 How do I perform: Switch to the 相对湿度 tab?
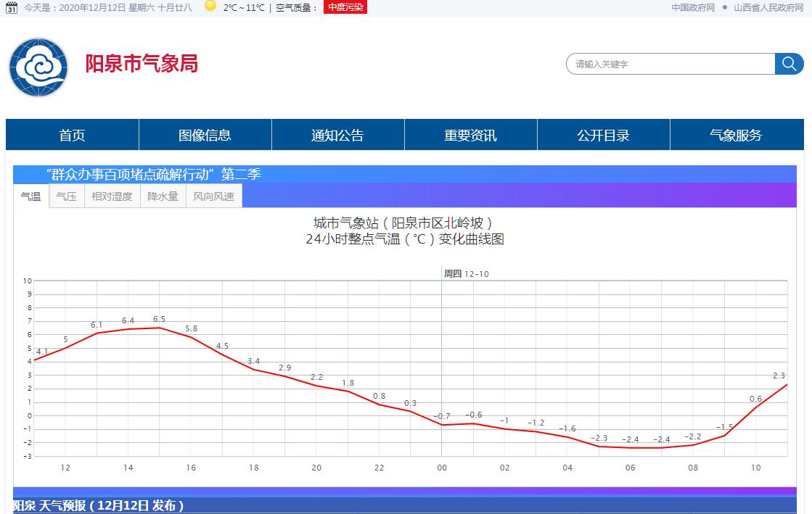[x=112, y=196]
